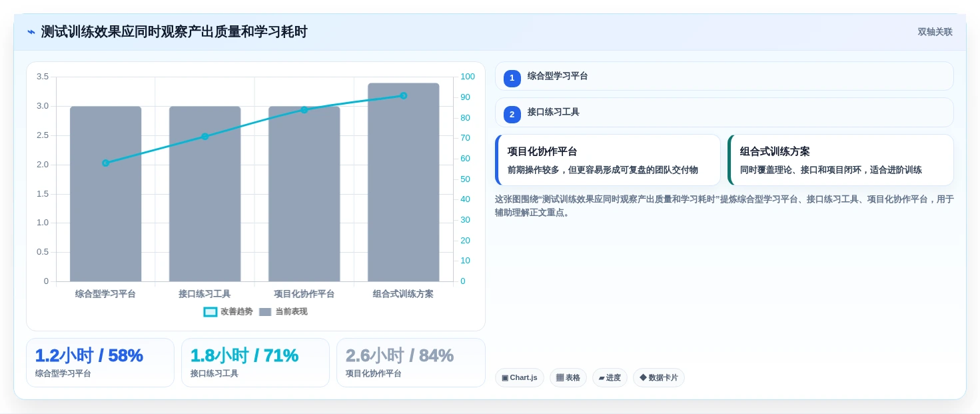Click the number 1 badge

coord(512,78)
